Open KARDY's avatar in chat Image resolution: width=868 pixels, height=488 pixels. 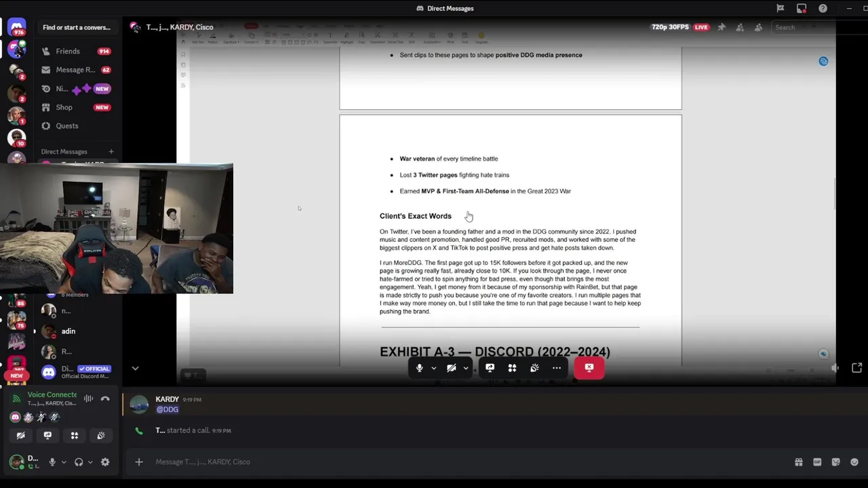click(139, 405)
